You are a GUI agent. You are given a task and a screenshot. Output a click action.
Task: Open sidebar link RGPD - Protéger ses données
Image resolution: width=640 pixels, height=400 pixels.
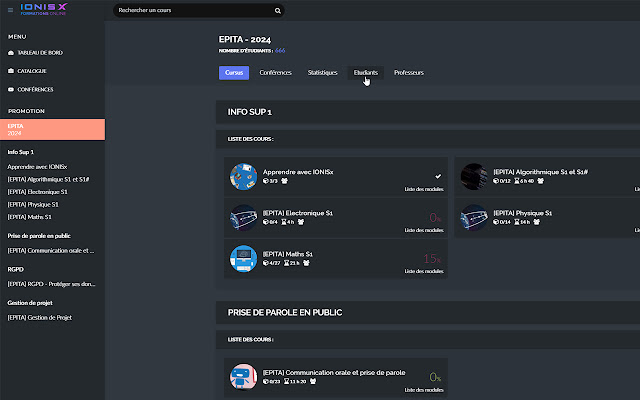point(51,284)
